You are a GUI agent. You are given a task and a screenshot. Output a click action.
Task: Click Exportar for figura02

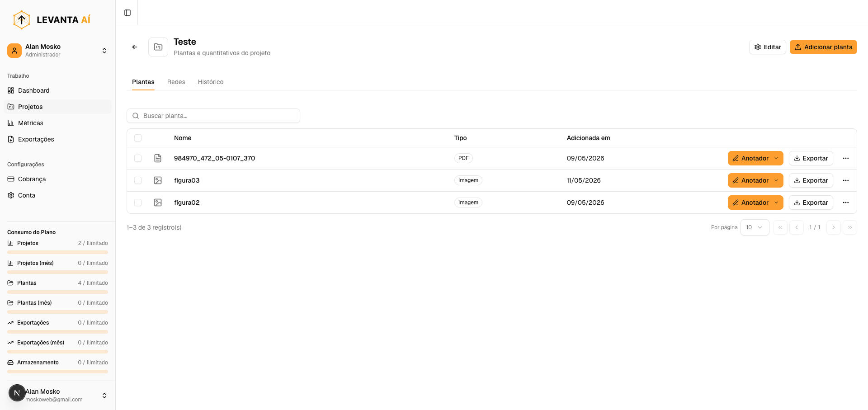[811, 203]
